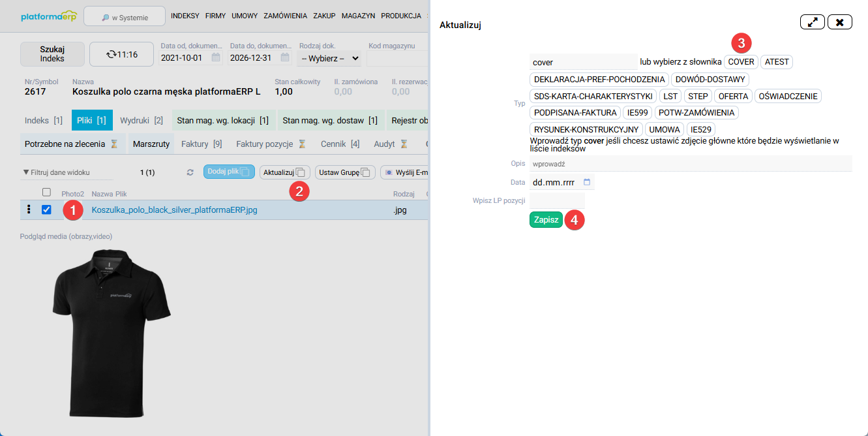The width and height of the screenshot is (868, 436).
Task: Open the ZAMÓWIENIA menu
Action: 285,16
